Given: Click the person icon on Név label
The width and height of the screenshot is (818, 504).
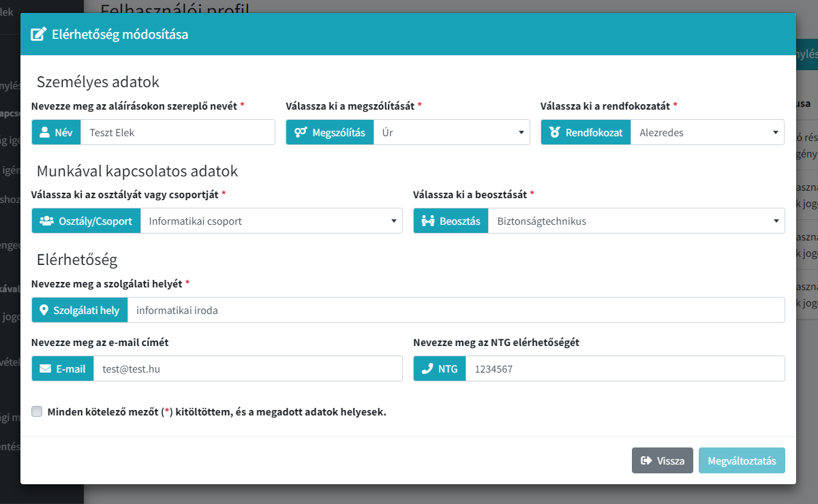Looking at the screenshot, I should [x=46, y=132].
